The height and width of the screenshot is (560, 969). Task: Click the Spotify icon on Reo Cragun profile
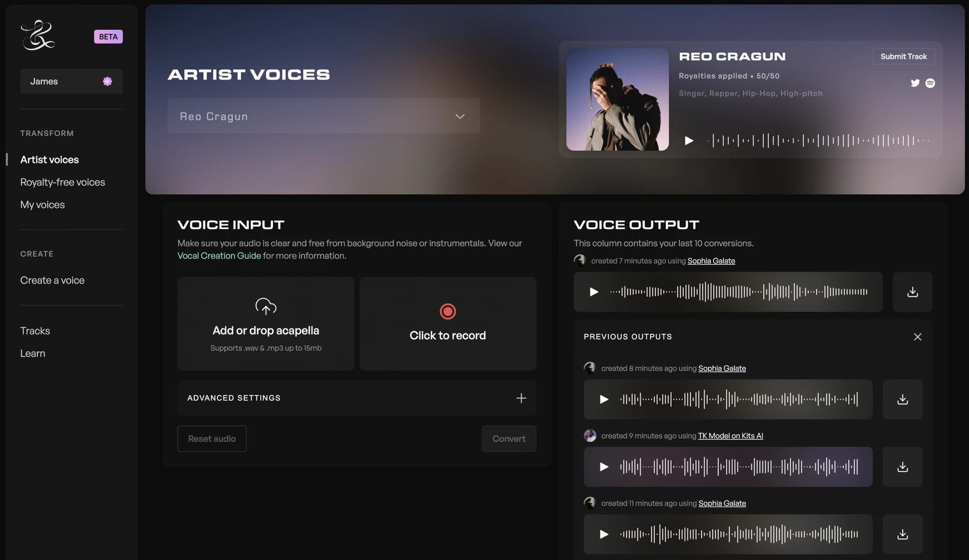(x=930, y=83)
